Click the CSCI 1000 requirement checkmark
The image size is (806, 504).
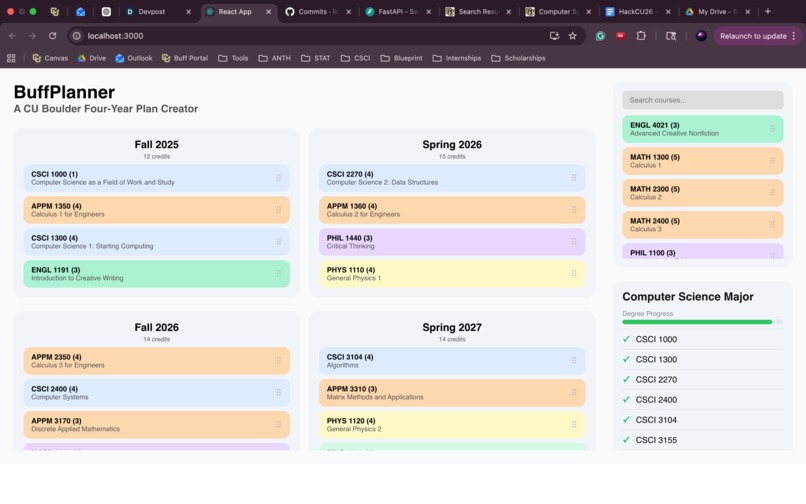tap(626, 339)
